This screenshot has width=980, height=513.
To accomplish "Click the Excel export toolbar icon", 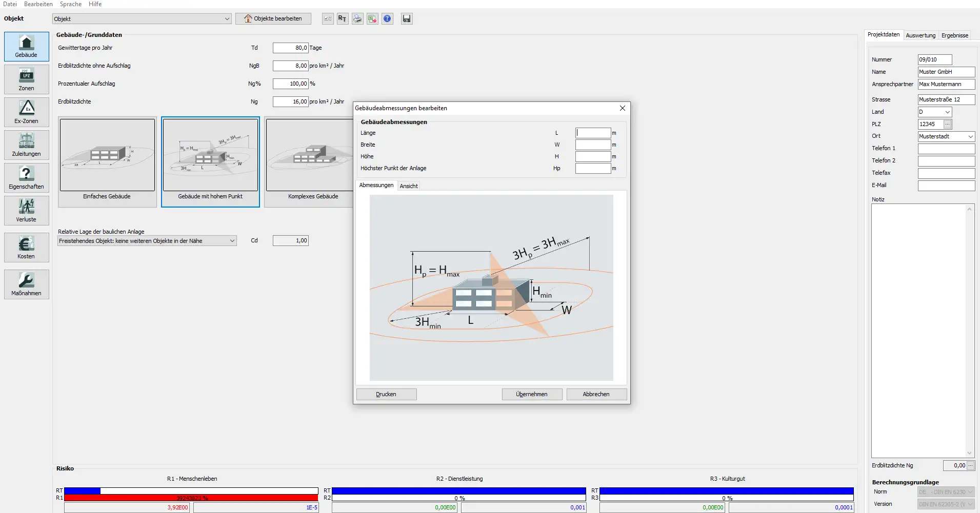I will pyautogui.click(x=372, y=19).
